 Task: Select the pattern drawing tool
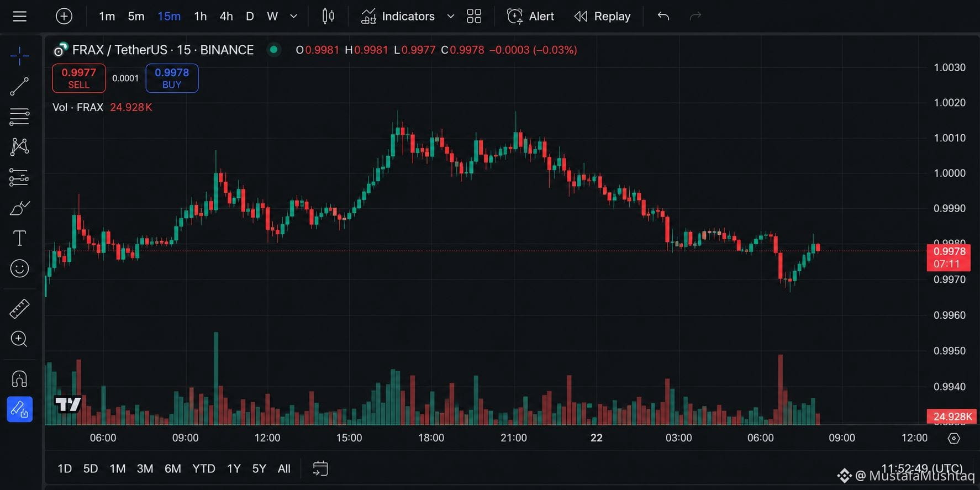point(19,147)
